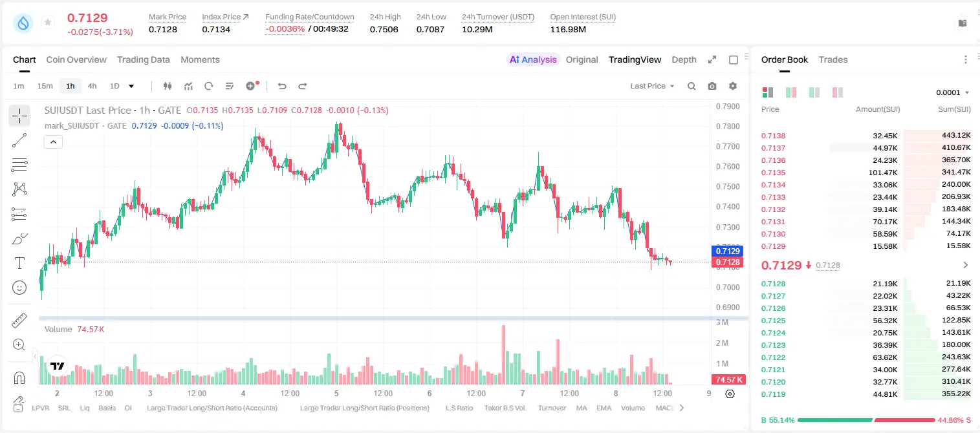Image resolution: width=980 pixels, height=433 pixels.
Task: Open the chart symbol search magnifier
Action: 691,86
